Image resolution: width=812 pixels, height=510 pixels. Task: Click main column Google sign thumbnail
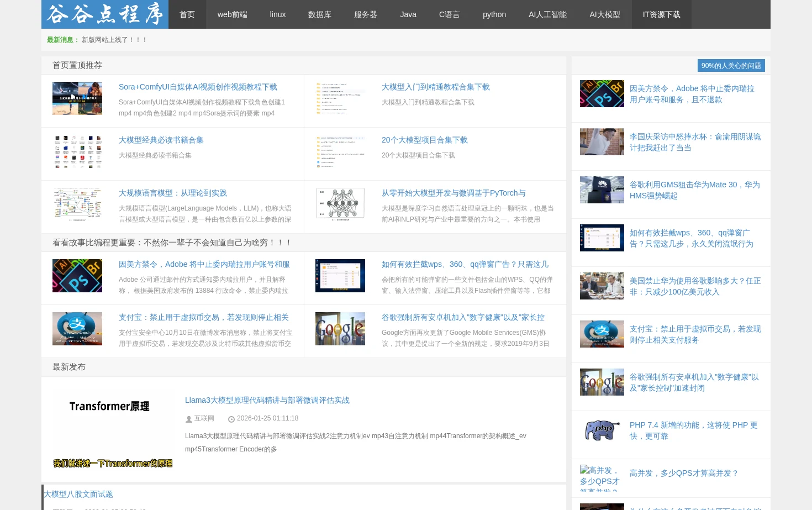point(340,329)
